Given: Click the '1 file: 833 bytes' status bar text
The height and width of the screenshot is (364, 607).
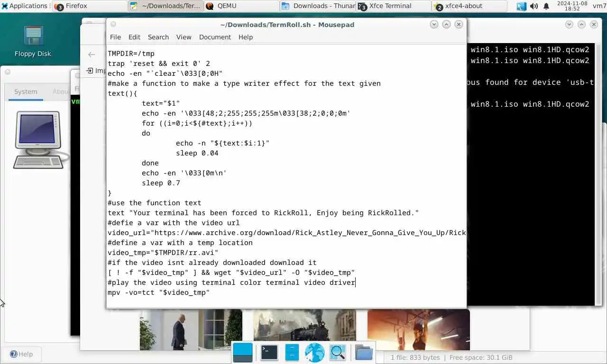Looking at the screenshot, I should [x=415, y=357].
